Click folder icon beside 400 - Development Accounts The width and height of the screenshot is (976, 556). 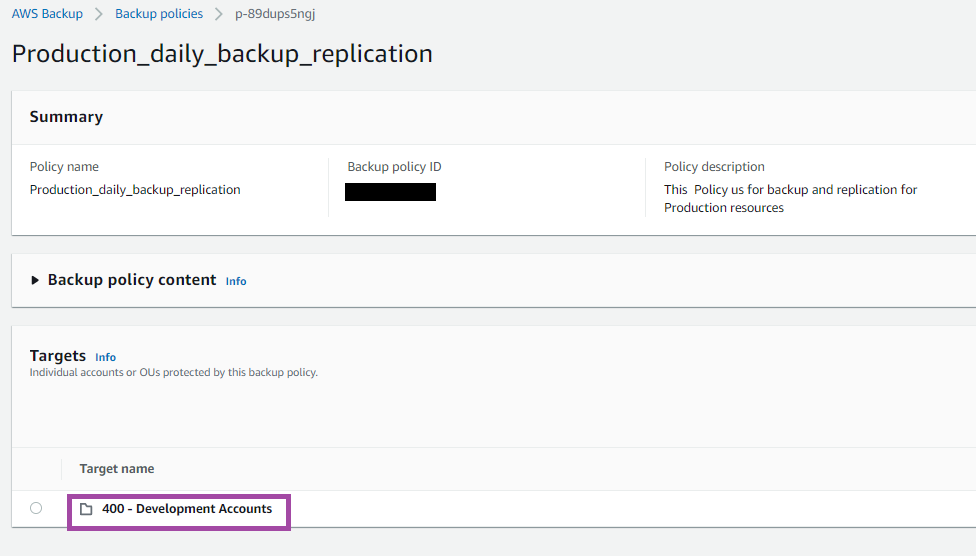86,509
